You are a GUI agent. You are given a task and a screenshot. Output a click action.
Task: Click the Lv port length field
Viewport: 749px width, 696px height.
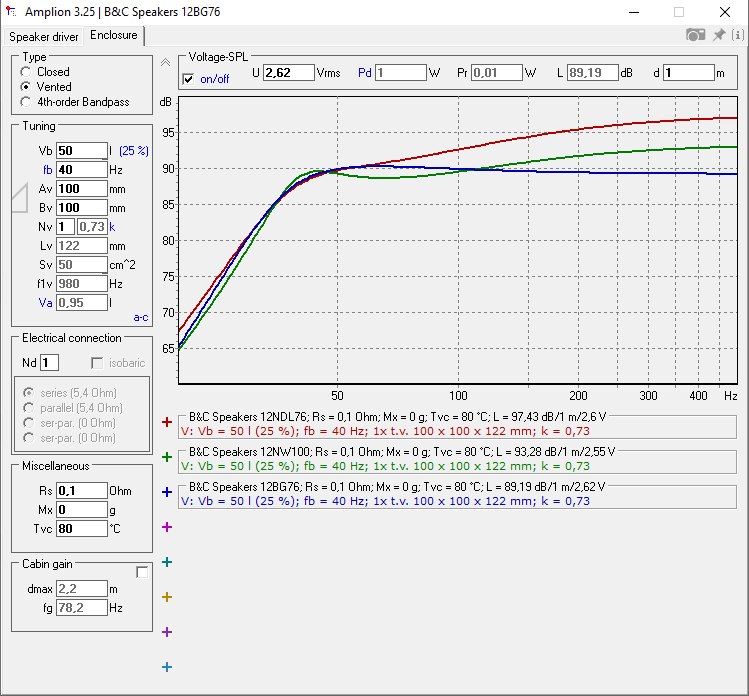tap(82, 246)
